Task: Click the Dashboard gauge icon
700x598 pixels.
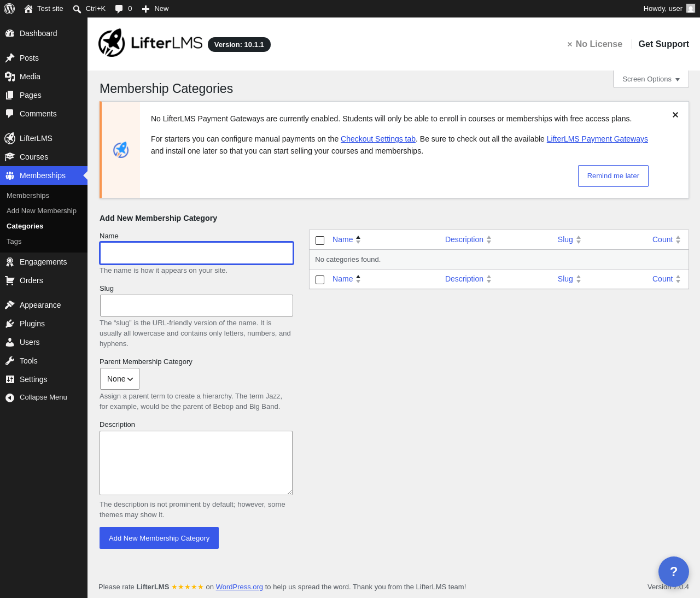Action: pos(10,33)
